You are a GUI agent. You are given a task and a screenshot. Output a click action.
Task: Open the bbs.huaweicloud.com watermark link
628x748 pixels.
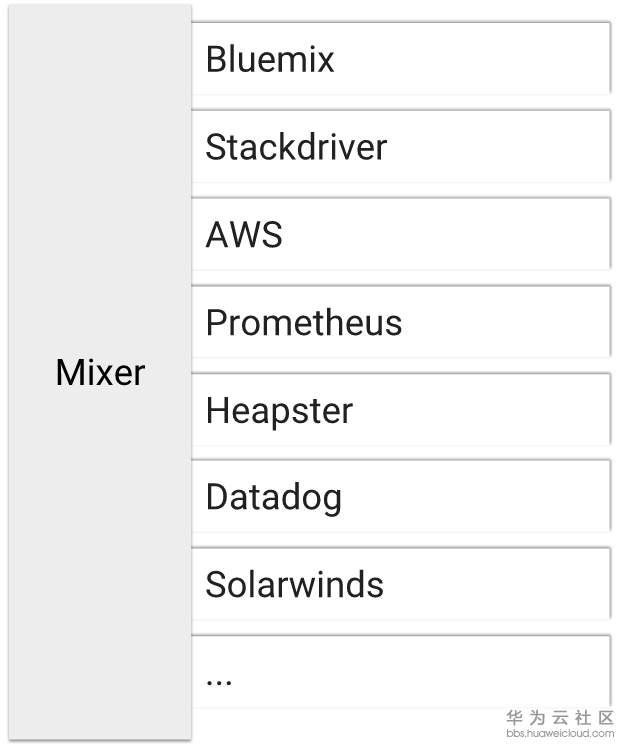[560, 733]
